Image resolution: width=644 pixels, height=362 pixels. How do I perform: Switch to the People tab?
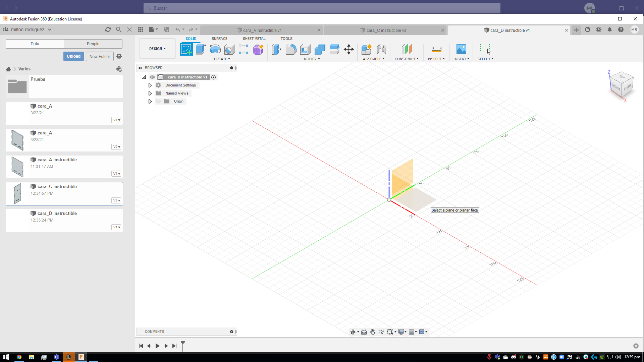[93, 44]
